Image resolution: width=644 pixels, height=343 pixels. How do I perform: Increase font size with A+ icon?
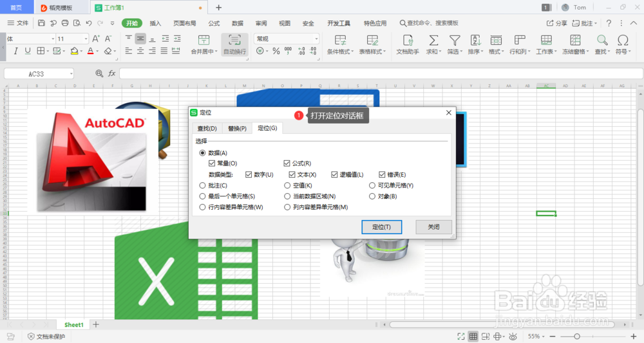[x=96, y=39]
